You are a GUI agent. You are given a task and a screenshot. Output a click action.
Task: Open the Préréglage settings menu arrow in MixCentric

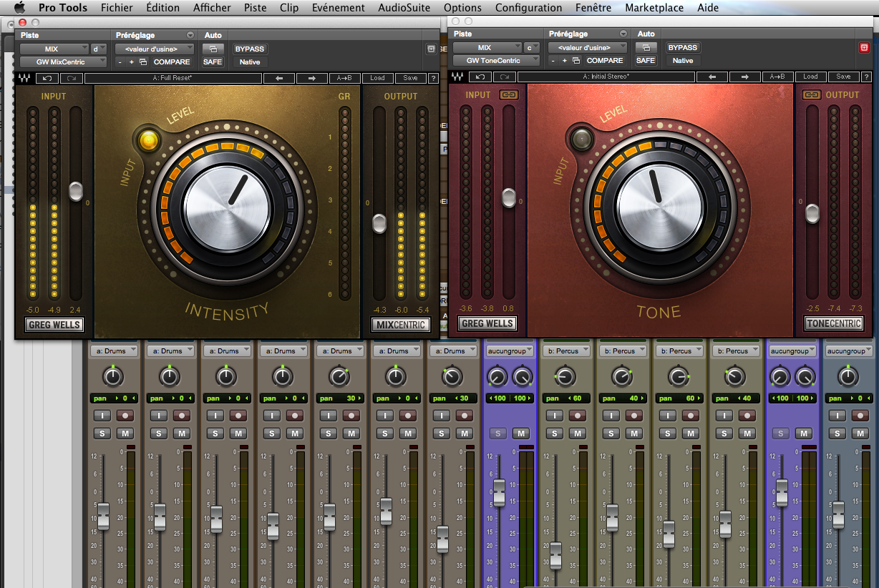click(x=190, y=35)
